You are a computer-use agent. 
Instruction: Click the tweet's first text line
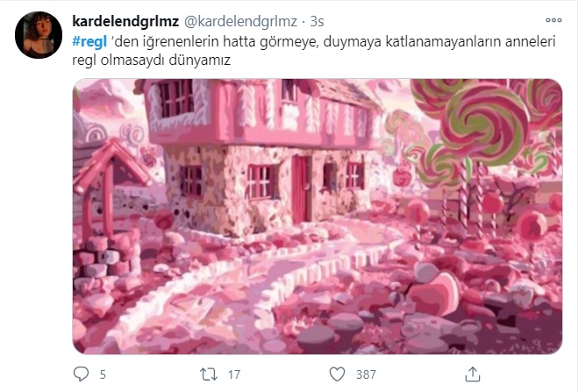coord(314,41)
